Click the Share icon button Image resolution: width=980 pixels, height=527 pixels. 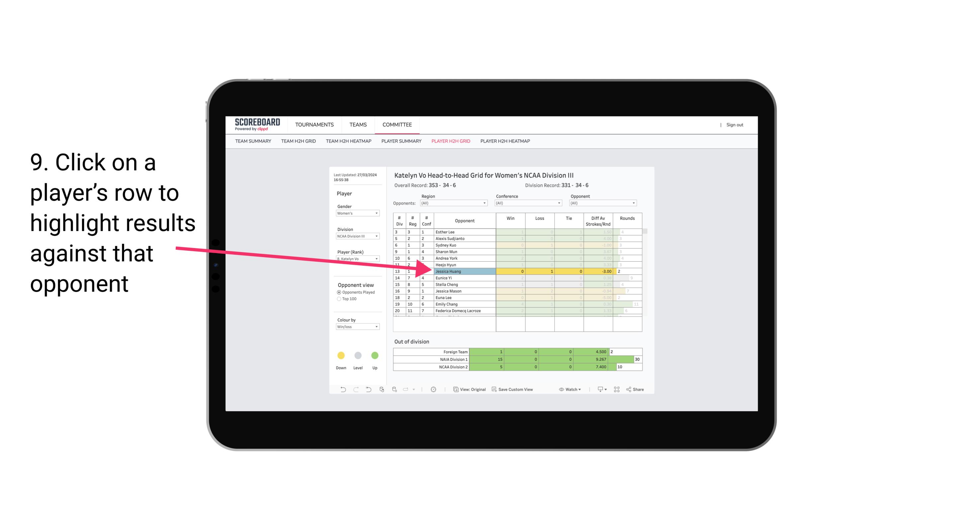[638, 390]
